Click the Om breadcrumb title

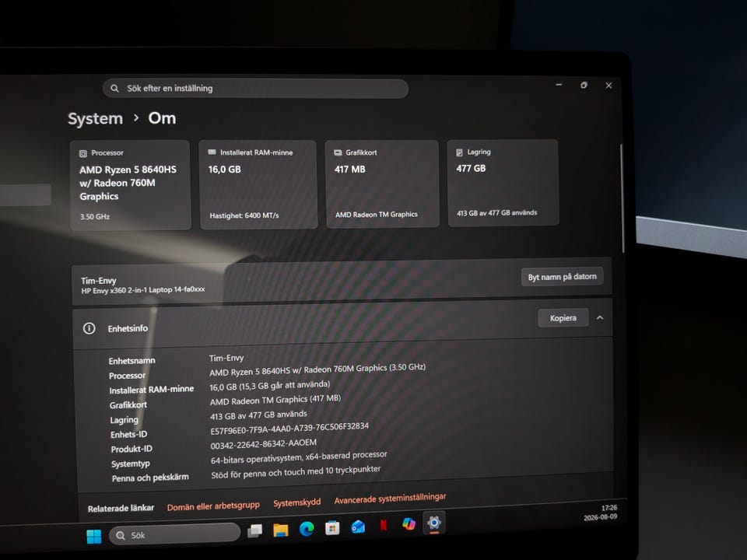162,118
